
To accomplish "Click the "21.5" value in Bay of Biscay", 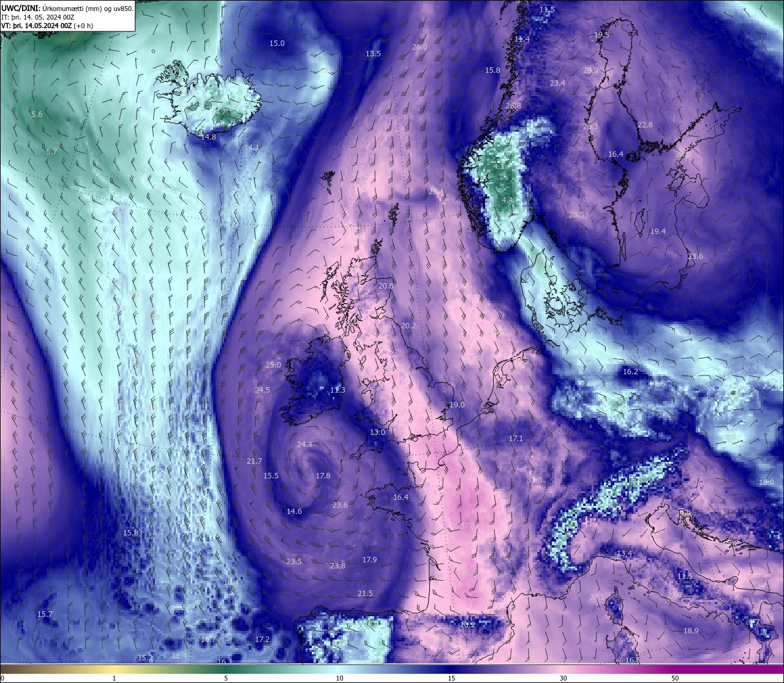I will [x=365, y=594].
